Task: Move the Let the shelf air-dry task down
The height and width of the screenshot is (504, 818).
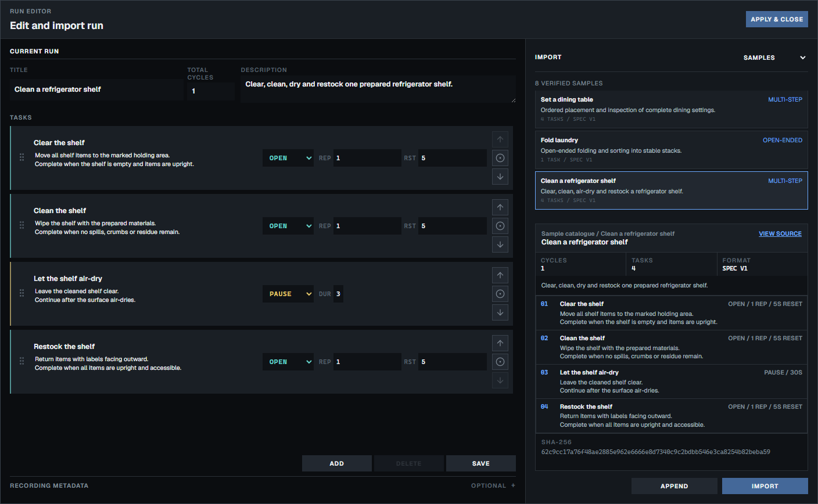Action: pos(500,312)
